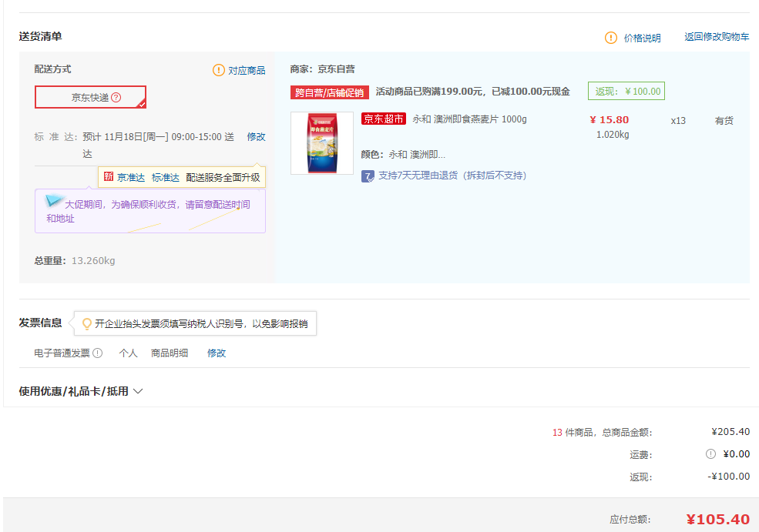This screenshot has width=759, height=532.
Task: Go back via 返回修改购物车 link
Action: click(717, 37)
